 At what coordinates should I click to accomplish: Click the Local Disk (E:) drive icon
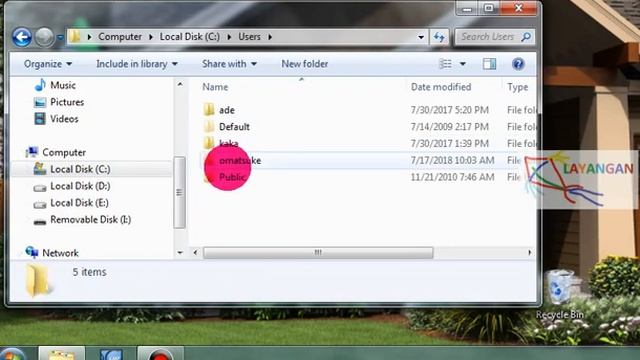coord(40,204)
